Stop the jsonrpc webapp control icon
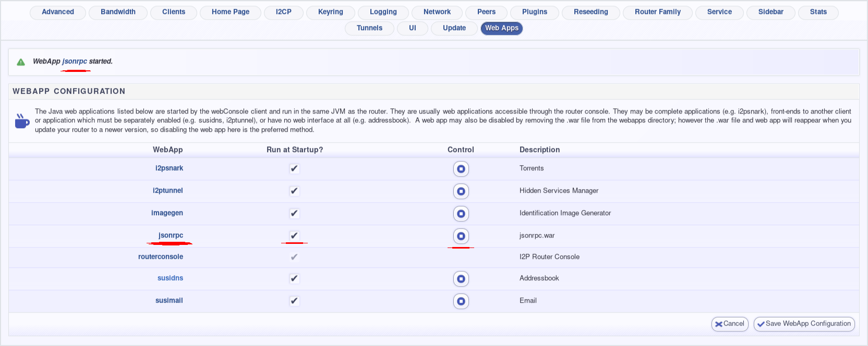Viewport: 868px width, 346px height. [x=461, y=236]
